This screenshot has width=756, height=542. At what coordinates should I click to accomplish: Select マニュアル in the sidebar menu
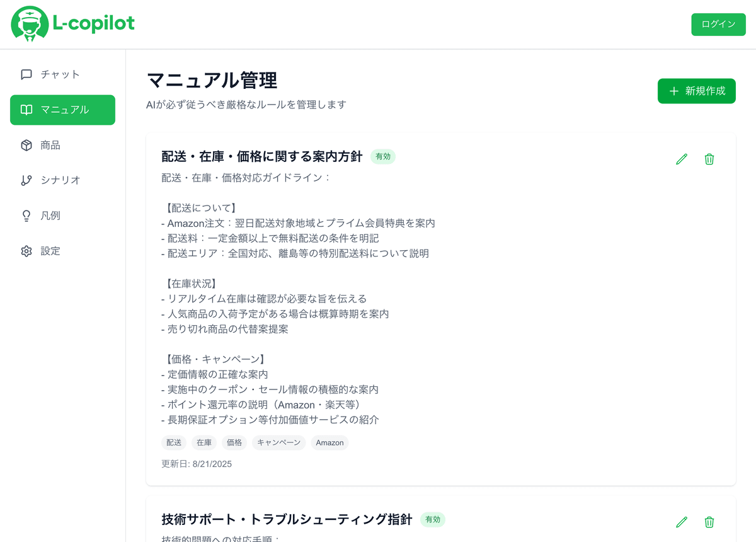tap(62, 110)
